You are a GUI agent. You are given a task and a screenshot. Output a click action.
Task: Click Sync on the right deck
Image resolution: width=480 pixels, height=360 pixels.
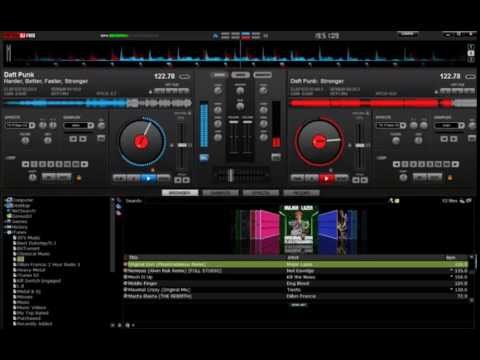341,178
